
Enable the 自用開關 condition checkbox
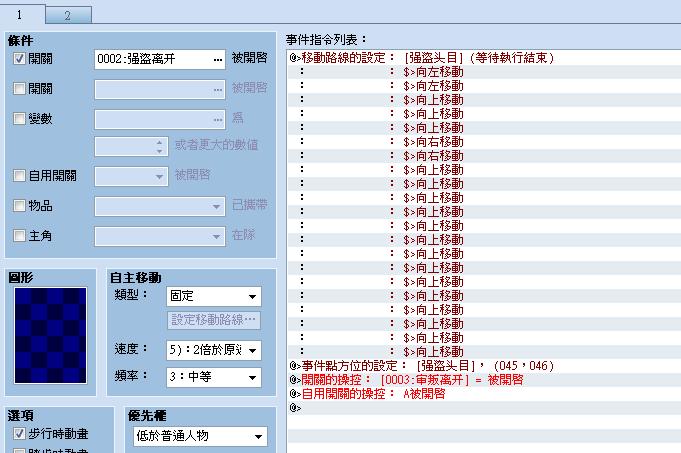click(19, 175)
